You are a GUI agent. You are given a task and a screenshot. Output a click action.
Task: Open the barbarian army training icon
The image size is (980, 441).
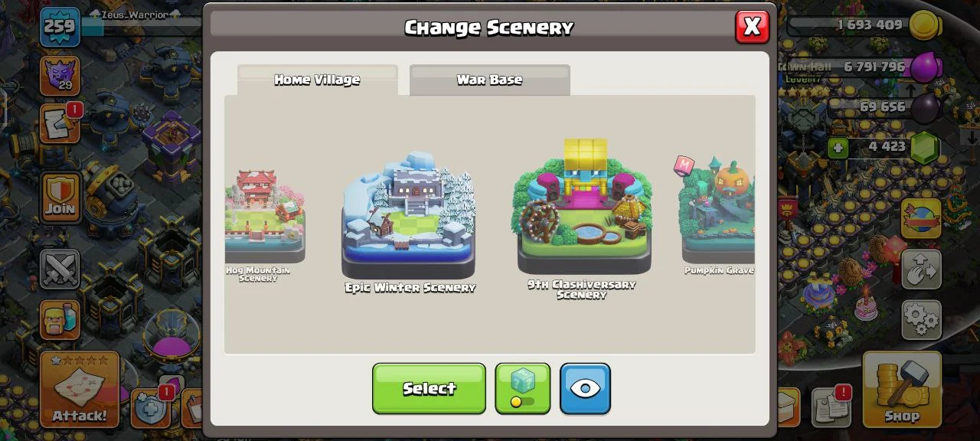(60, 320)
